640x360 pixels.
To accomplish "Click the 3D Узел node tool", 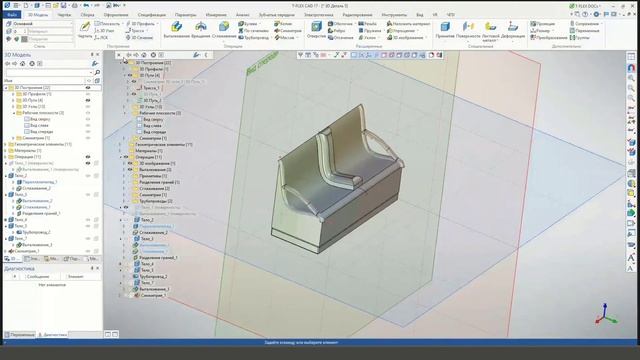I will (x=104, y=31).
